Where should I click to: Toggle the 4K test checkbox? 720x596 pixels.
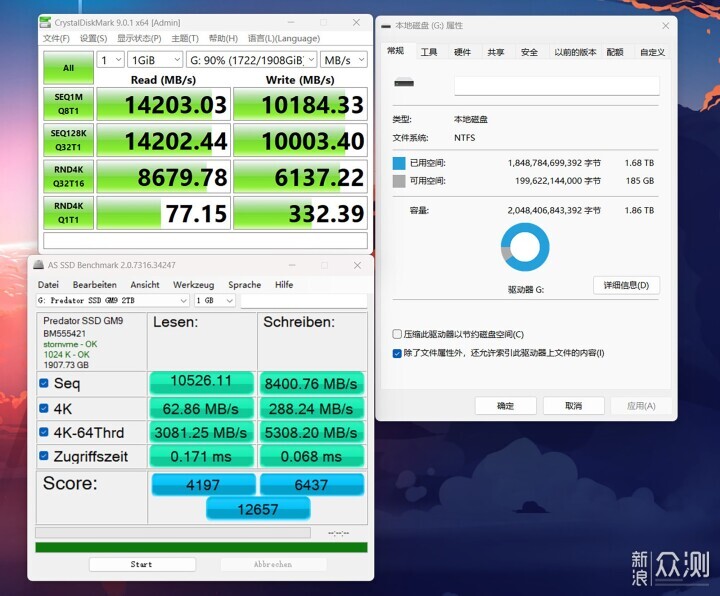tap(44, 408)
